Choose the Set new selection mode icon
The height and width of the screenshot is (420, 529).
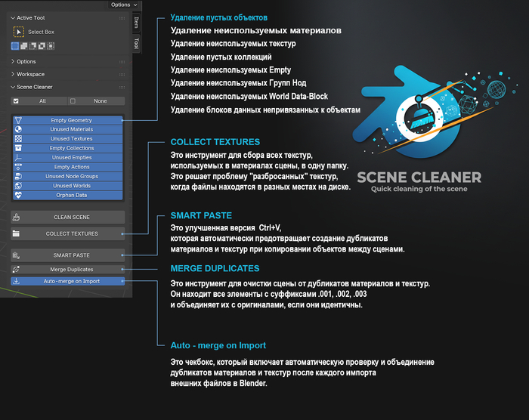click(x=15, y=46)
